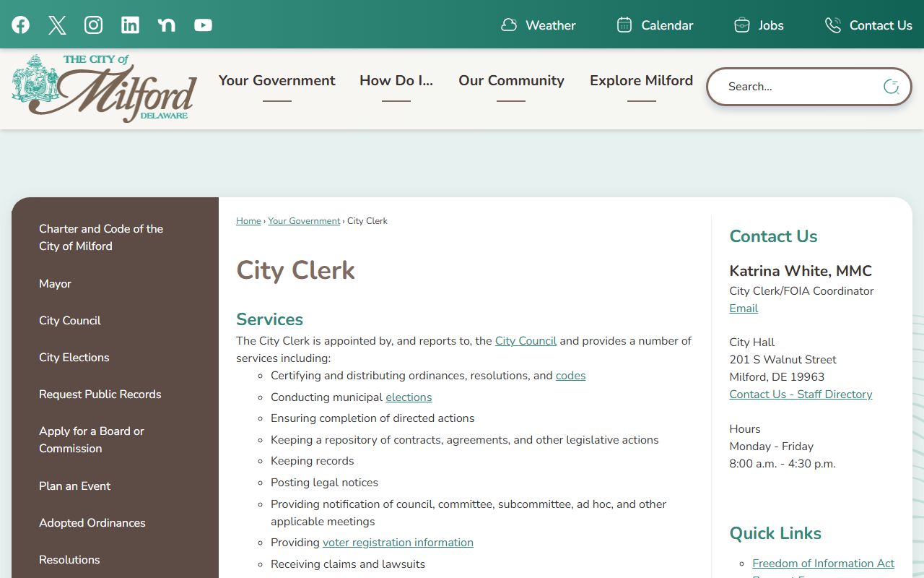Open the Weather link
The image size is (924, 578).
[x=551, y=25]
